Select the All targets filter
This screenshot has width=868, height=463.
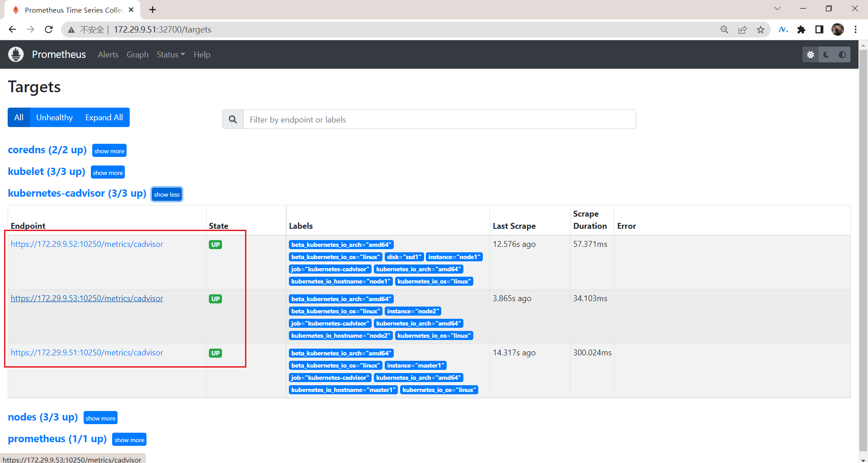pyautogui.click(x=19, y=117)
